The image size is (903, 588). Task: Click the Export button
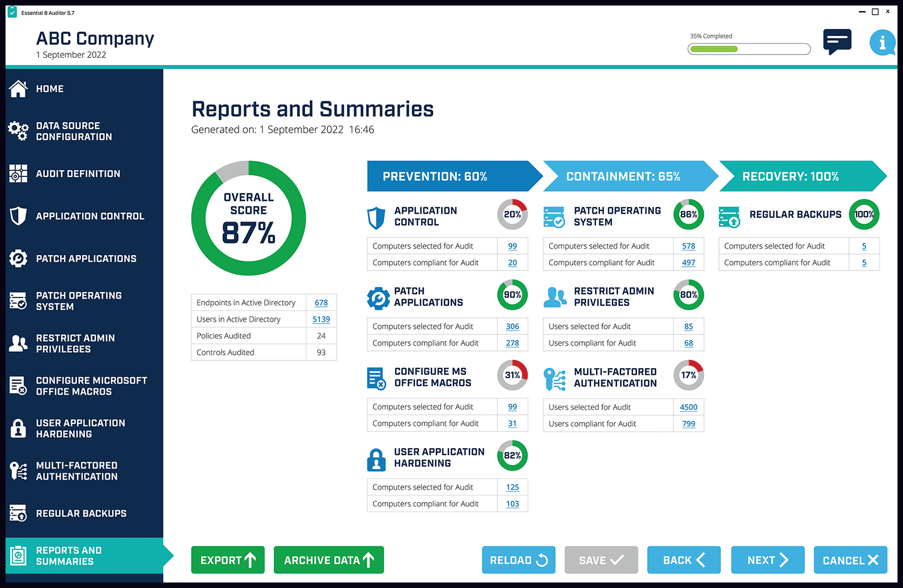point(228,559)
